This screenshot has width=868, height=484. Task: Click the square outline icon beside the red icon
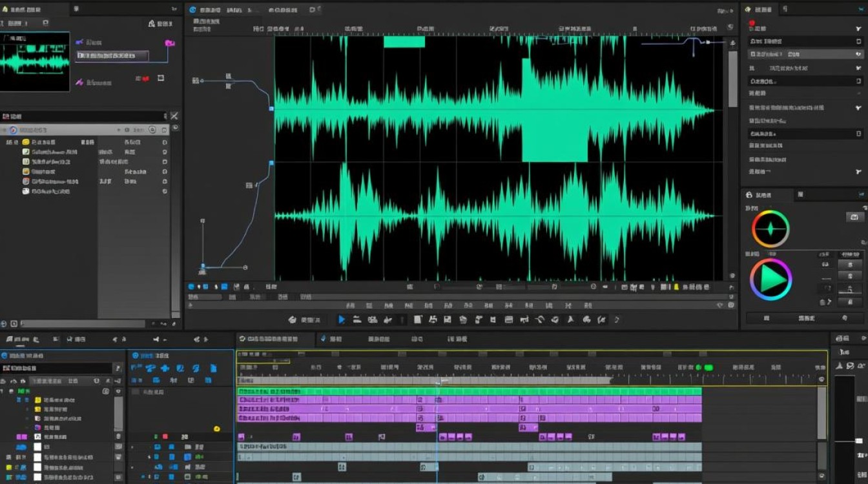161,78
